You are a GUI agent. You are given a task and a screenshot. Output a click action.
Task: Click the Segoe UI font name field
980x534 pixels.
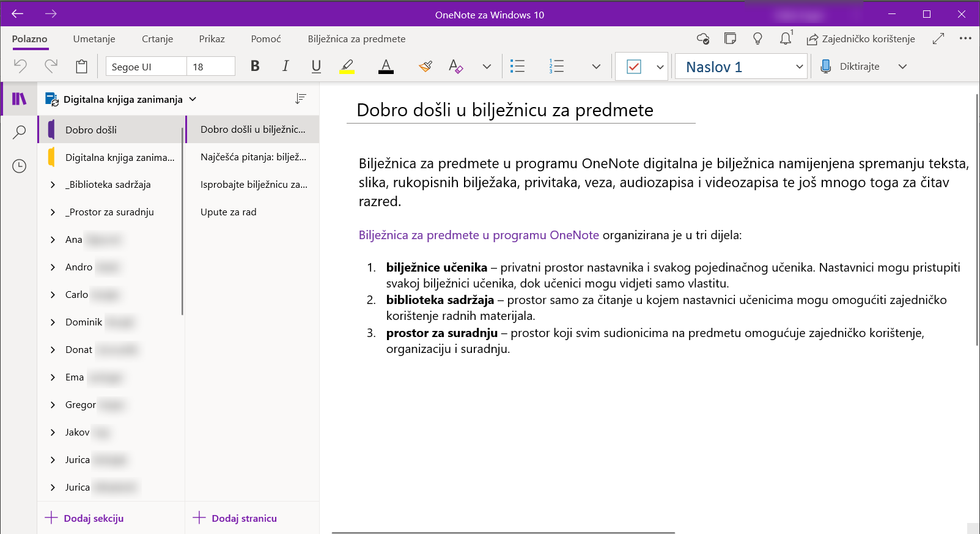[x=146, y=66]
